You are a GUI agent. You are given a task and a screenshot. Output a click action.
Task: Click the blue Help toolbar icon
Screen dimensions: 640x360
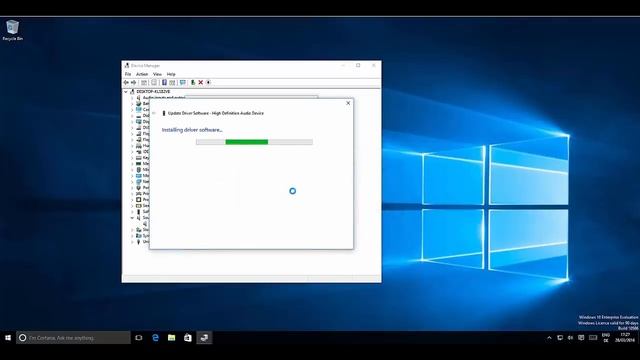pyautogui.click(x=164, y=82)
